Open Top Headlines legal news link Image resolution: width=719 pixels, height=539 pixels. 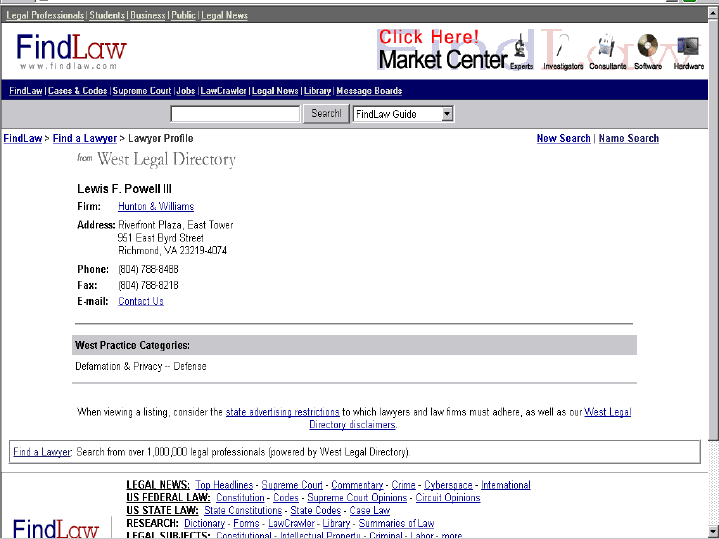pos(224,485)
